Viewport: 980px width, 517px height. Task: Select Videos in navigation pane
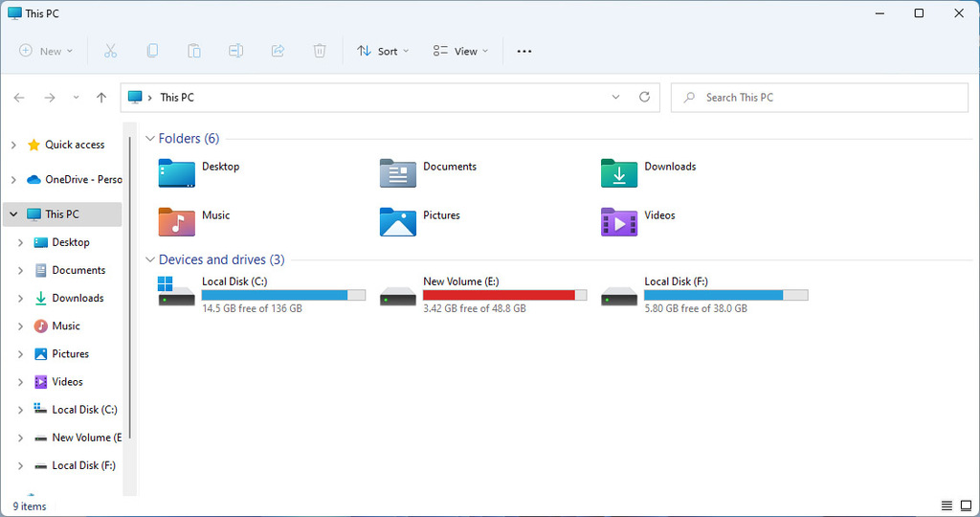(58, 382)
